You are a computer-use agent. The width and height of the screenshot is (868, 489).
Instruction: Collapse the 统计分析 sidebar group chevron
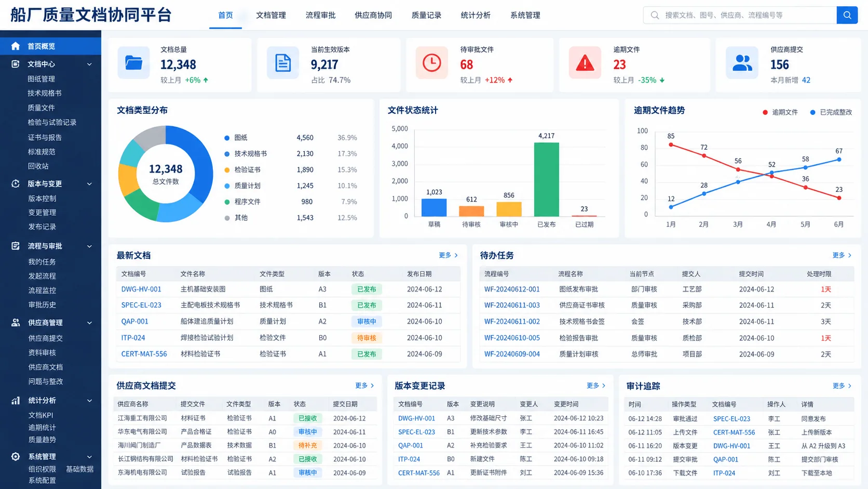[89, 401]
